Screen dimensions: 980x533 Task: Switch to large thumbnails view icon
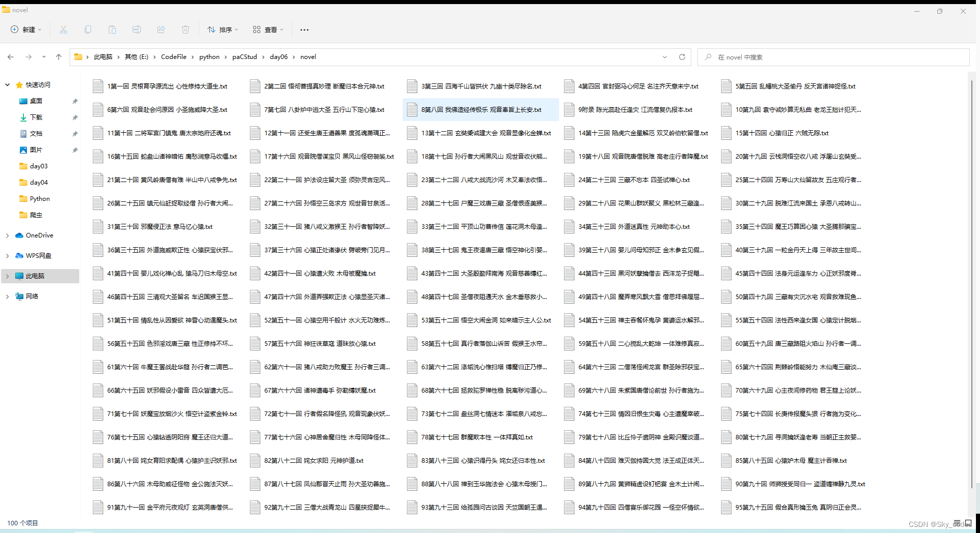tap(968, 523)
